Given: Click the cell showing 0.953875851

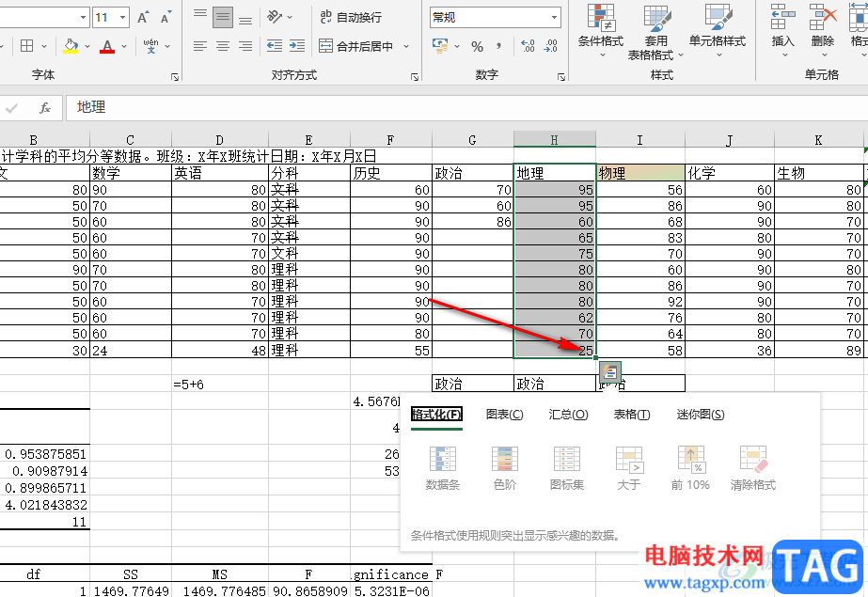Looking at the screenshot, I should click(45, 454).
